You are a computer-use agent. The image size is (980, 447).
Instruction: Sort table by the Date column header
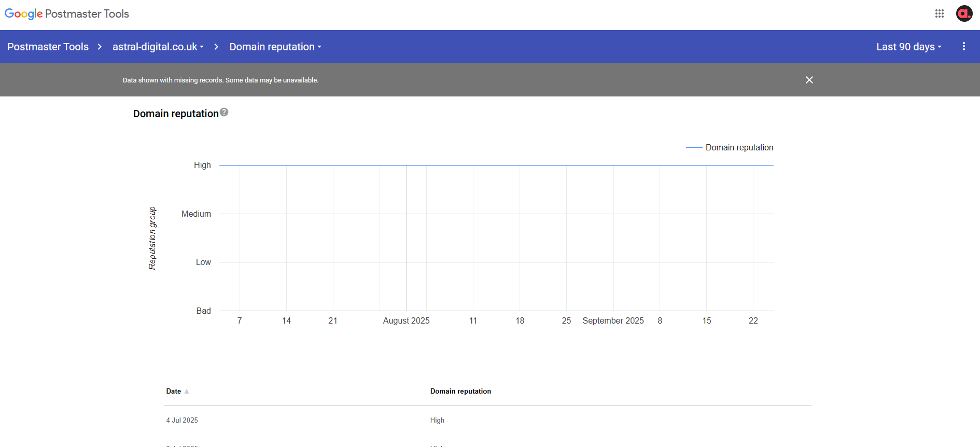click(174, 392)
